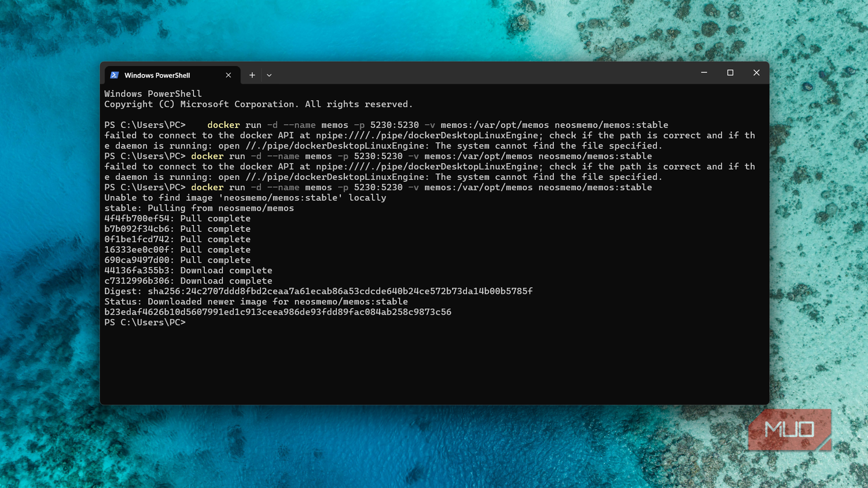
Task: Click the PowerShell icon in the tab
Action: point(115,75)
